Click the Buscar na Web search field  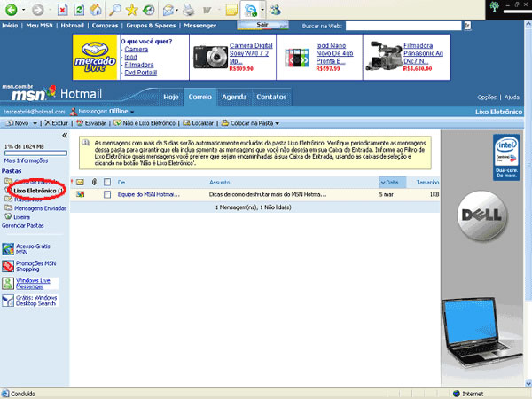388,27
